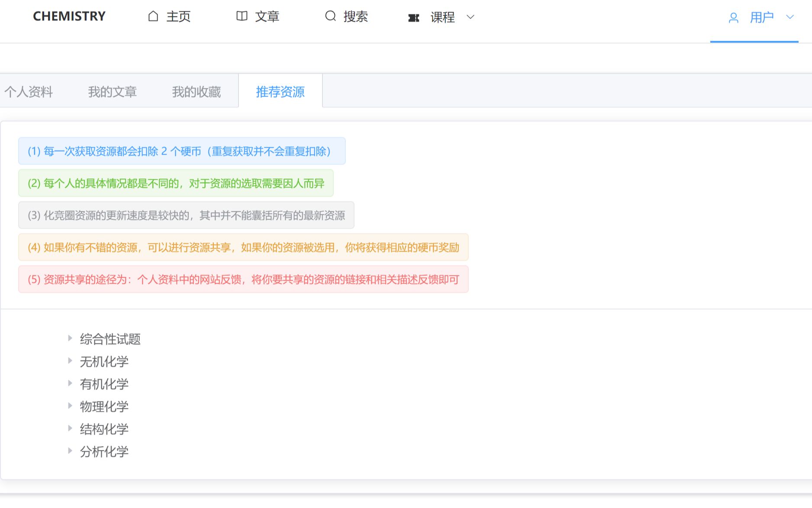Expand the 综合性试题 tree node arrow

70,338
